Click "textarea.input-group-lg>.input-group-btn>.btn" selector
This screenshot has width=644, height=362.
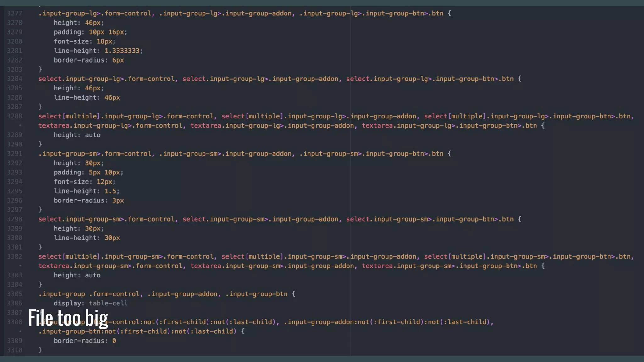click(449, 126)
